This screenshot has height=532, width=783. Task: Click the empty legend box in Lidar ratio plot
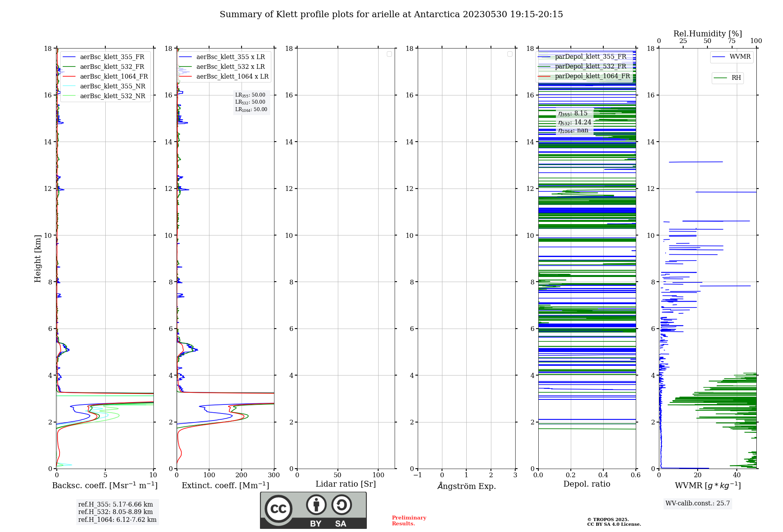click(389, 54)
